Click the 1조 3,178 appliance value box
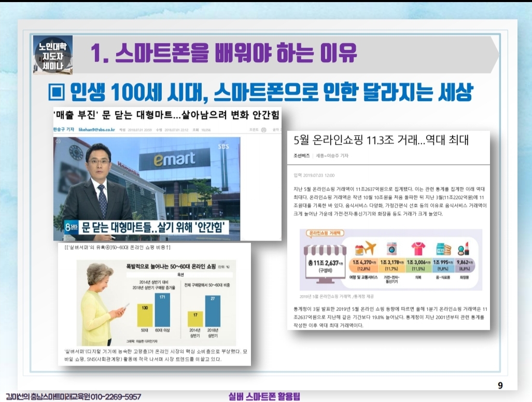This screenshot has width=532, height=402. (391, 265)
